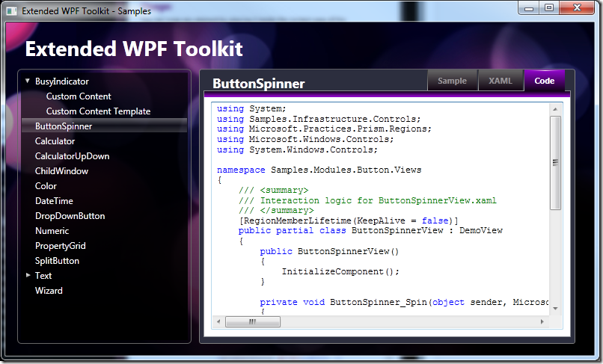Screen dimensions: 603x364
Task: Select the PropertyGrid sample
Action: [x=61, y=246]
